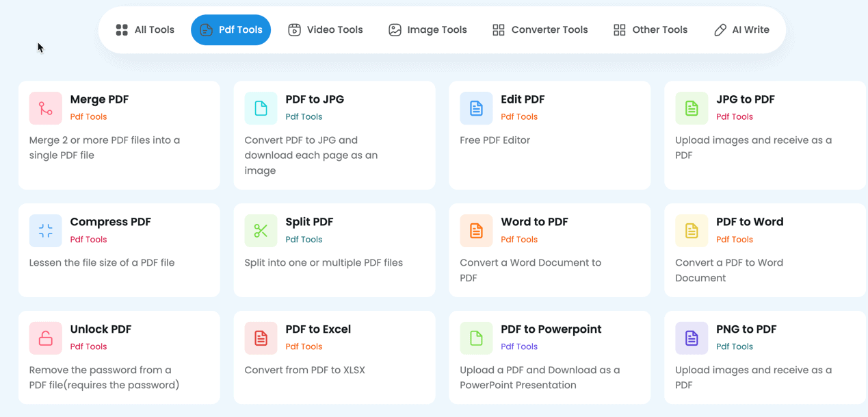Click the Unlock PDF card
The height and width of the screenshot is (417, 868).
[x=119, y=357]
